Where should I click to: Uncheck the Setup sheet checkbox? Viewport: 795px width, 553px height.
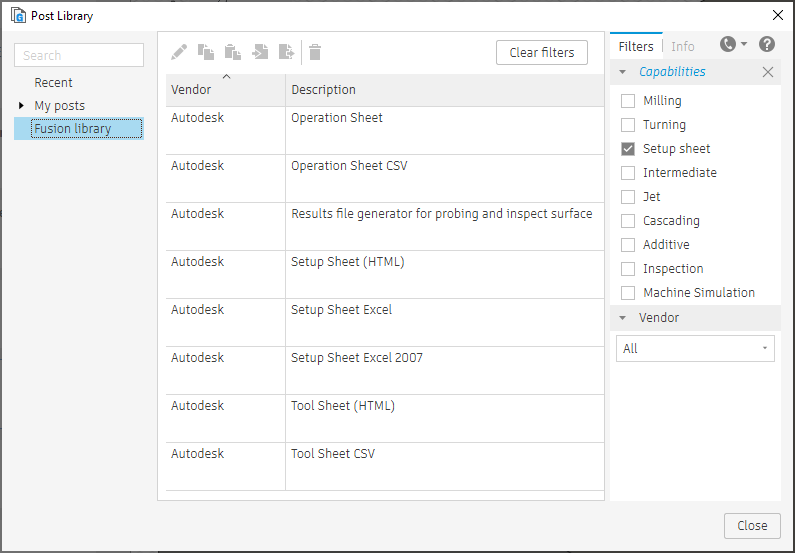click(x=628, y=149)
